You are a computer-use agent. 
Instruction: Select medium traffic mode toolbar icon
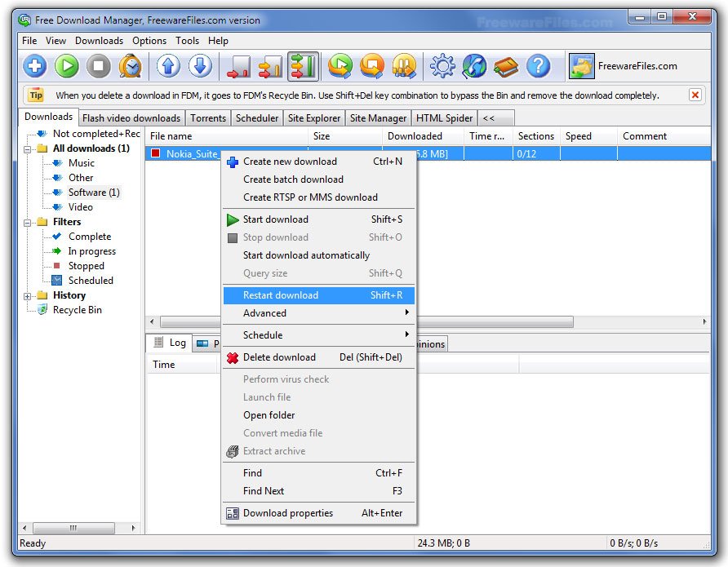coord(271,66)
